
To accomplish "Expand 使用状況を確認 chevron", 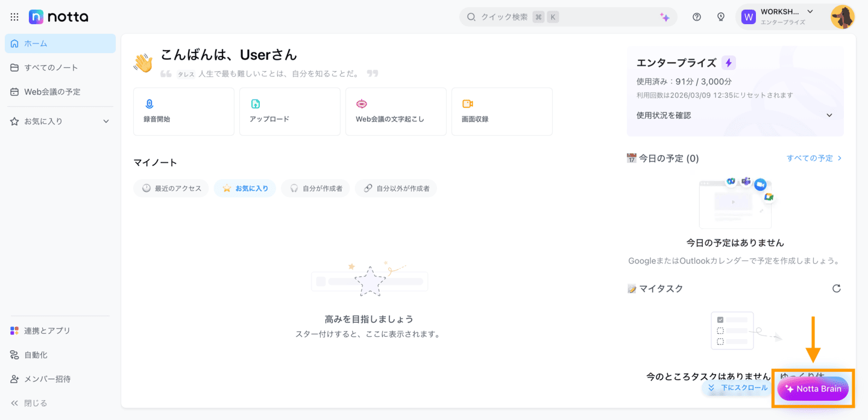I will 829,115.
